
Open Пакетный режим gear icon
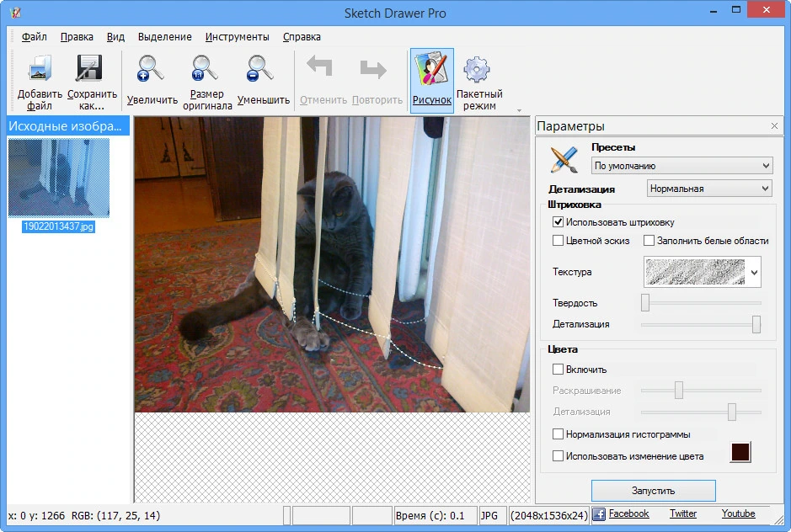click(x=477, y=70)
